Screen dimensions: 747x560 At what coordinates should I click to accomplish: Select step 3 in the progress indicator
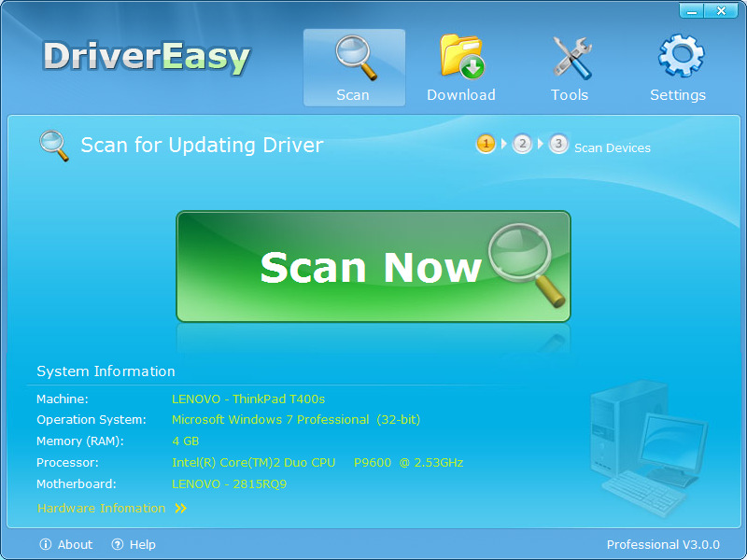(x=560, y=145)
